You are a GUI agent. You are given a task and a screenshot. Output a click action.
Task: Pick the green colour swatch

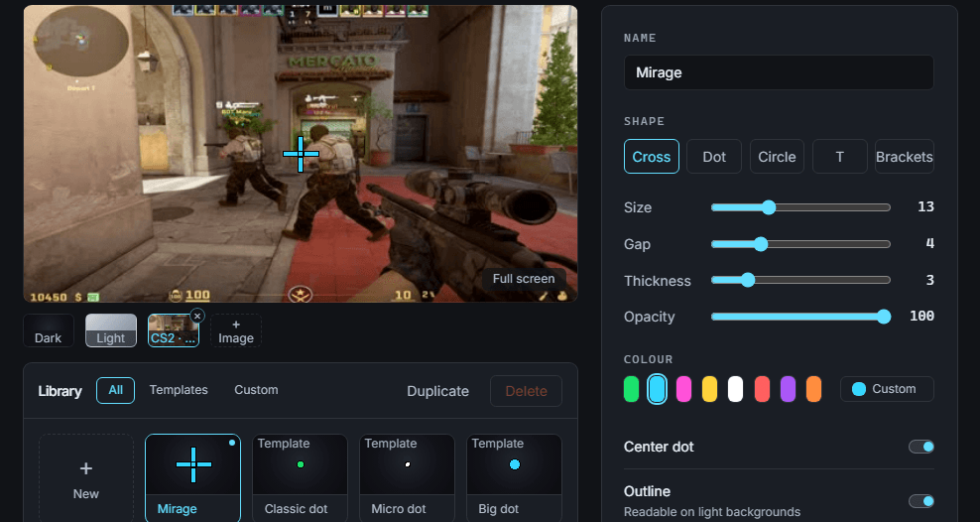click(x=631, y=389)
